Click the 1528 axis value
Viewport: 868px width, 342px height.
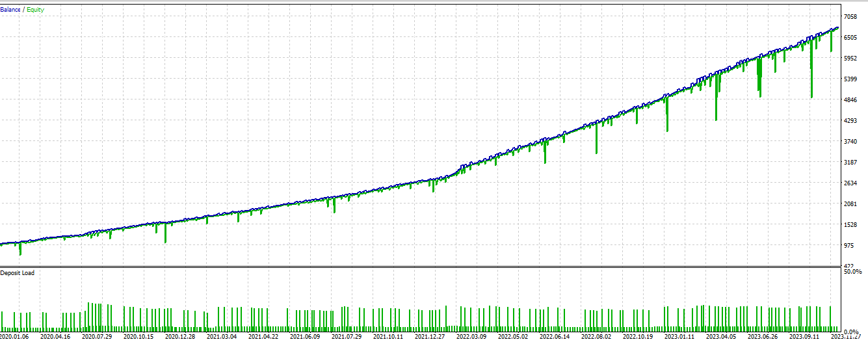[850, 224]
